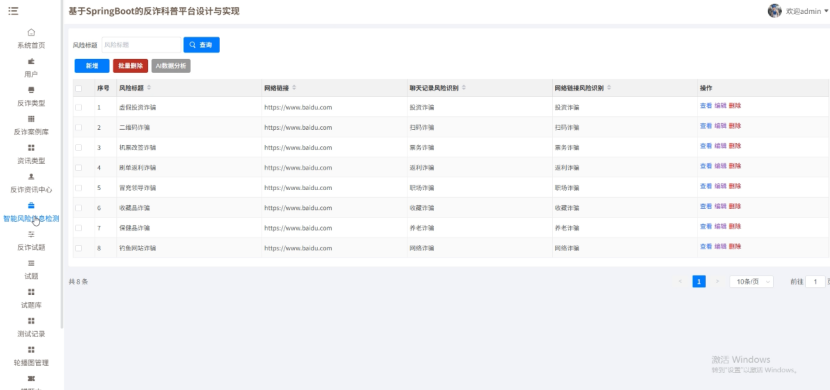The height and width of the screenshot is (390, 830).
Task: Check the box for row 2 二维码诈骗
Action: tap(78, 128)
